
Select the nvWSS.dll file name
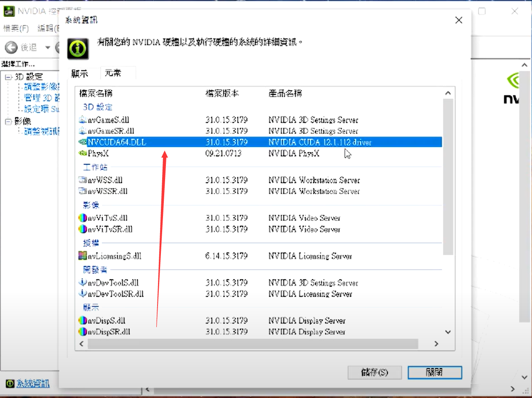pos(105,180)
